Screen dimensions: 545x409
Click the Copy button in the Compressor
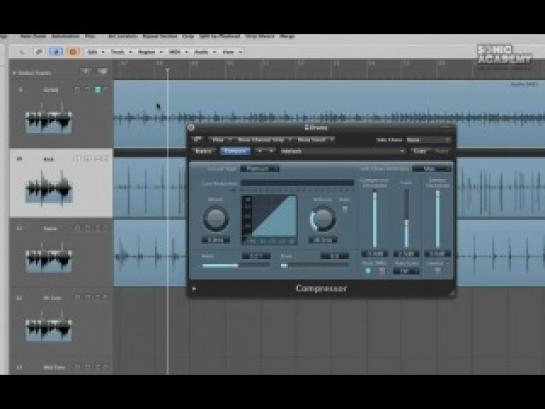tap(420, 151)
